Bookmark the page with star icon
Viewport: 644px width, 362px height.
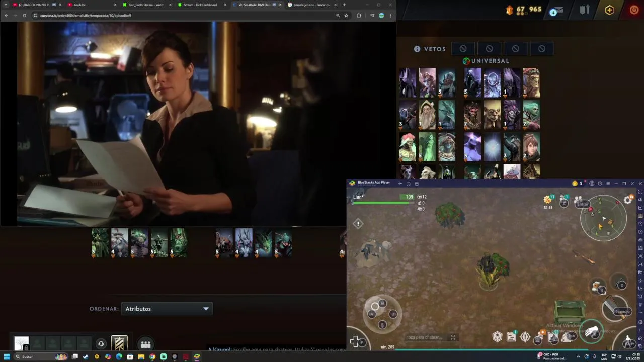[346, 16]
